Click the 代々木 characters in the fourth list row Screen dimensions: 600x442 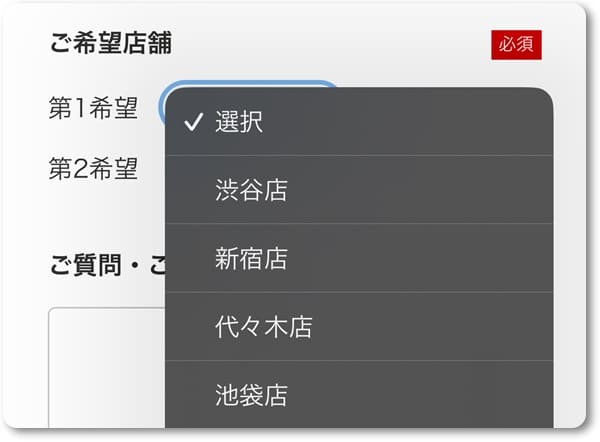[x=251, y=327]
